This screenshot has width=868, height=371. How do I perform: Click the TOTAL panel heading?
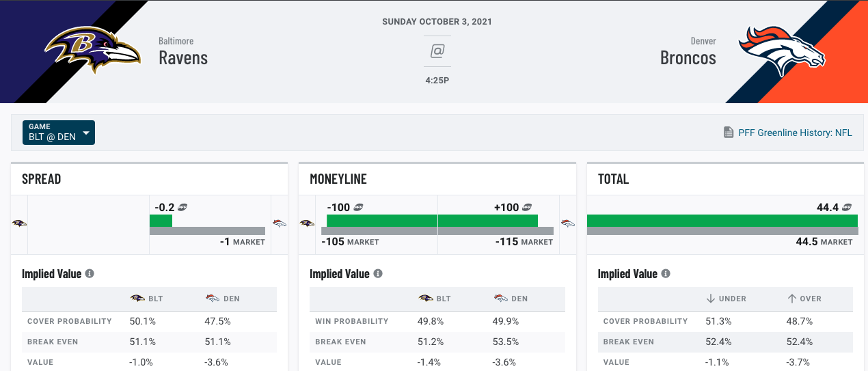(x=614, y=179)
